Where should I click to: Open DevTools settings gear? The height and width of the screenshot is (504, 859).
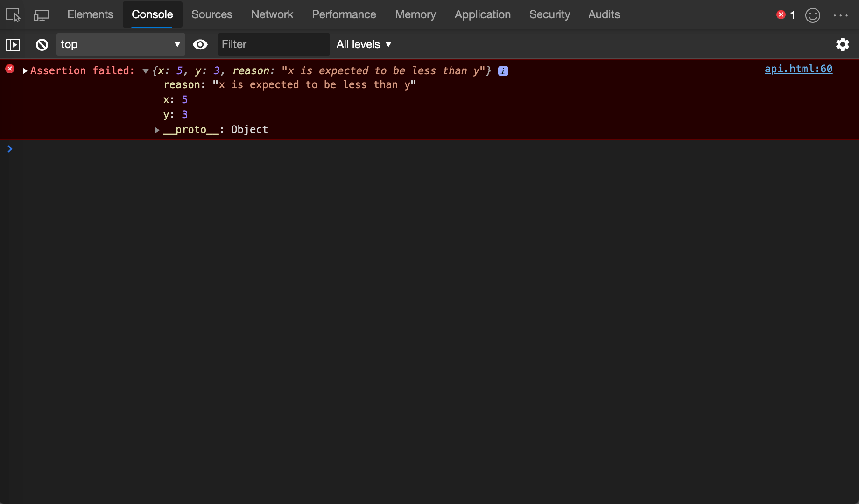point(843,44)
